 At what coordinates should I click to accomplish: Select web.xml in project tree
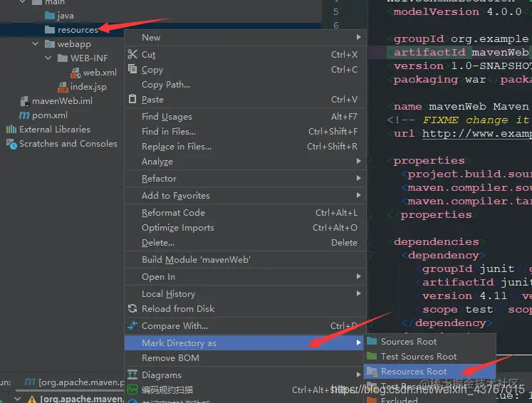(x=100, y=73)
